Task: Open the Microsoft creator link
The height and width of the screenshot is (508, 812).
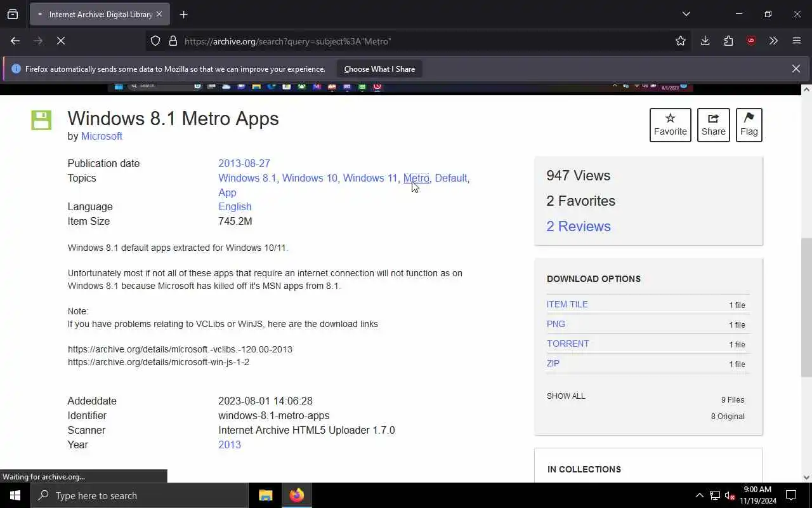Action: pyautogui.click(x=101, y=136)
